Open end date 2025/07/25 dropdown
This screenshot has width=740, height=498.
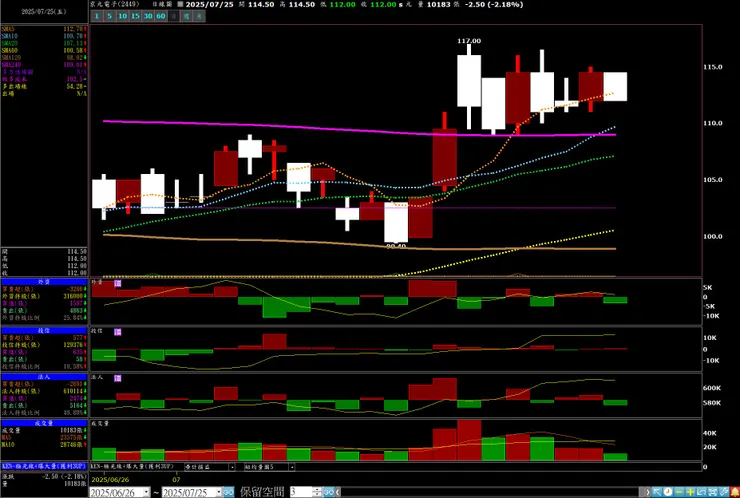[x=219, y=492]
